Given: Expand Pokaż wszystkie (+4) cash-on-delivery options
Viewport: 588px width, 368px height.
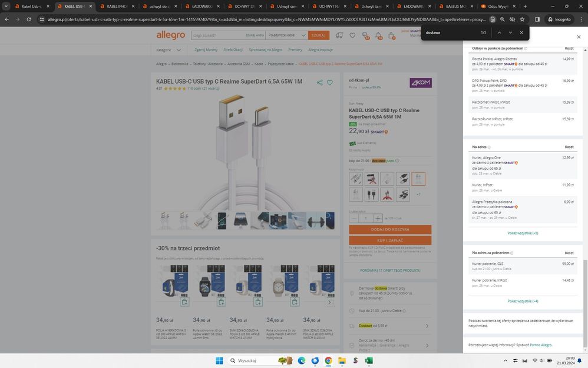Looking at the screenshot, I should 523,301.
